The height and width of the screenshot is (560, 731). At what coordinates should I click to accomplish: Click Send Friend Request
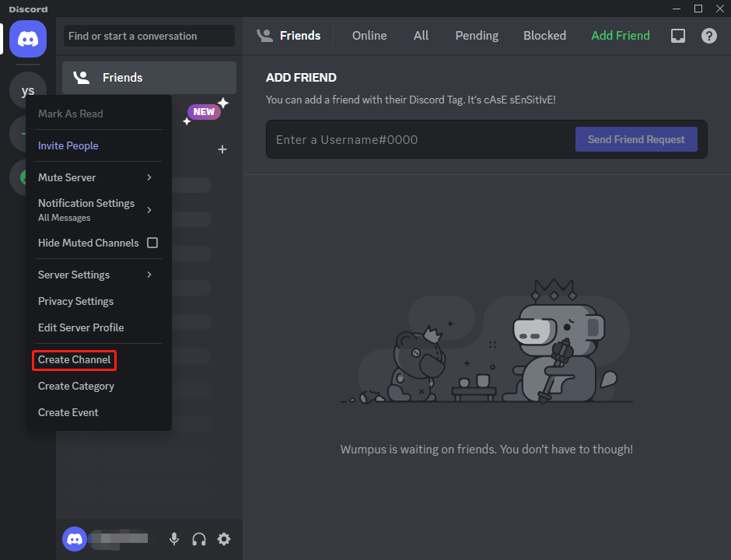point(636,139)
